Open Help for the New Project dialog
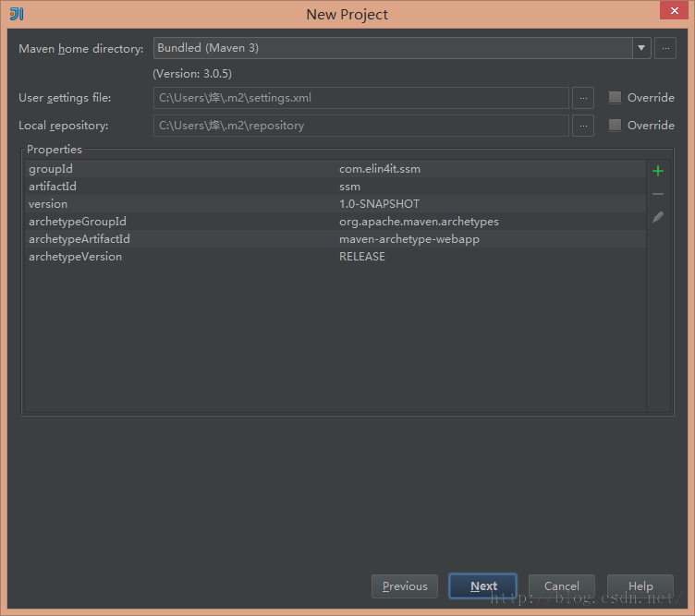The image size is (695, 616). tap(640, 586)
